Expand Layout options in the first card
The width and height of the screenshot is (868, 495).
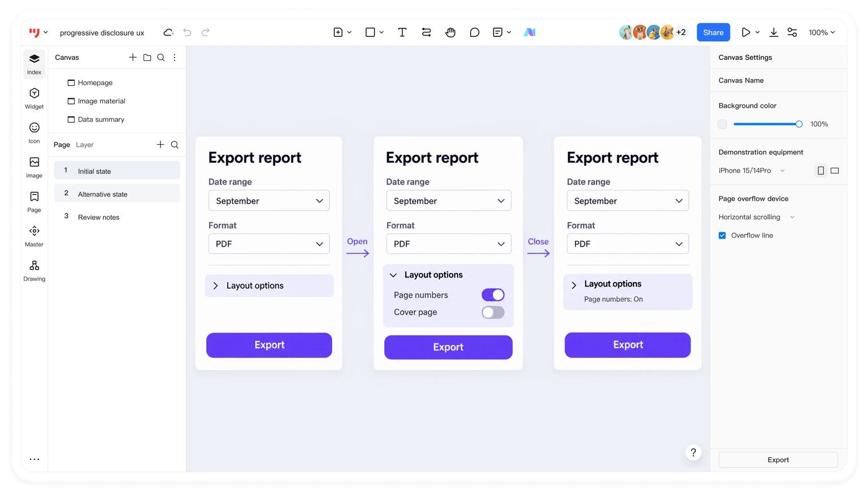(269, 286)
